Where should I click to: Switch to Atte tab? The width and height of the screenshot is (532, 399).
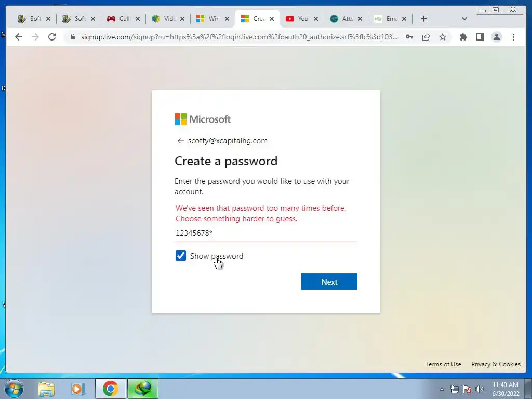346,19
